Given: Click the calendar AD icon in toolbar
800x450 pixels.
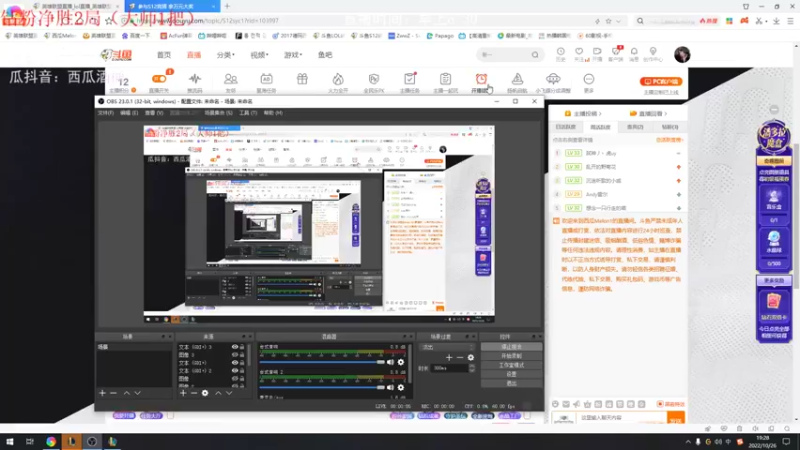Looking at the screenshot, I should tap(266, 79).
